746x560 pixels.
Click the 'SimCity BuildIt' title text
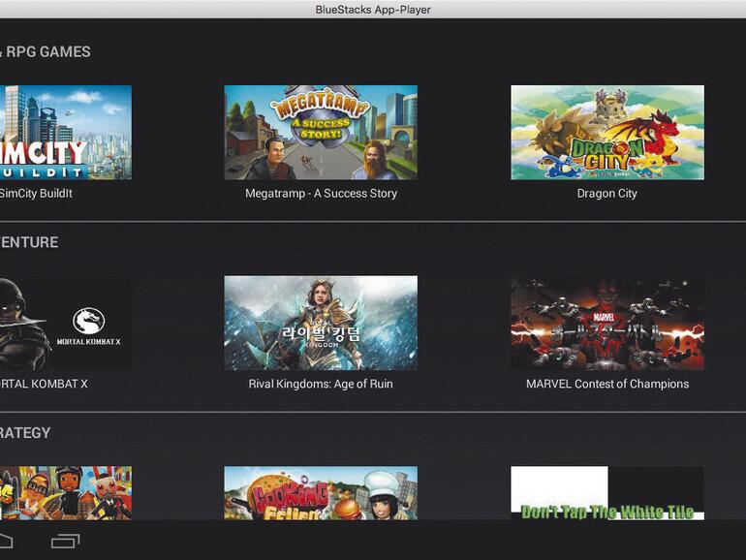coord(36,193)
